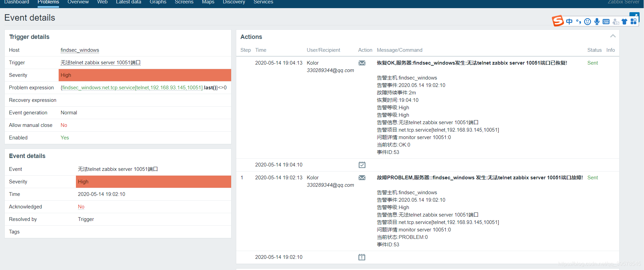Click event time 2020-05-14 19:02:10 value
This screenshot has height=270, width=644.
(x=101, y=194)
